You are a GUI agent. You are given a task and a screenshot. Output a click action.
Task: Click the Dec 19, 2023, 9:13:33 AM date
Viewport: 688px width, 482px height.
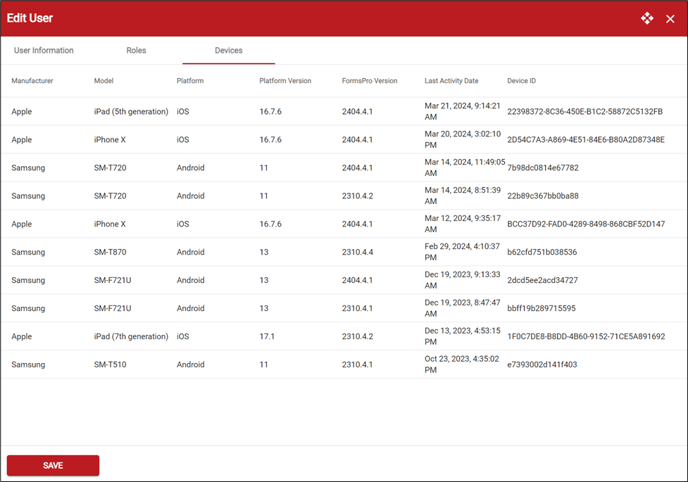pos(462,280)
